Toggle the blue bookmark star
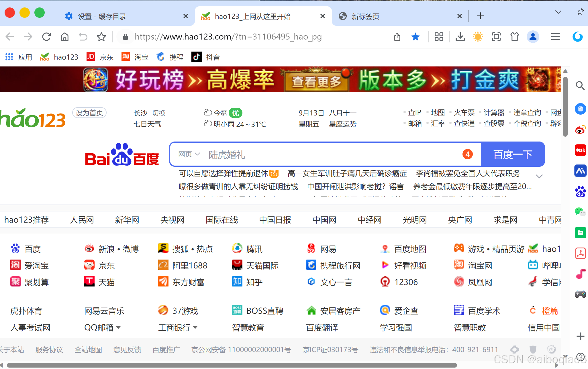Image resolution: width=588 pixels, height=369 pixels. point(415,37)
